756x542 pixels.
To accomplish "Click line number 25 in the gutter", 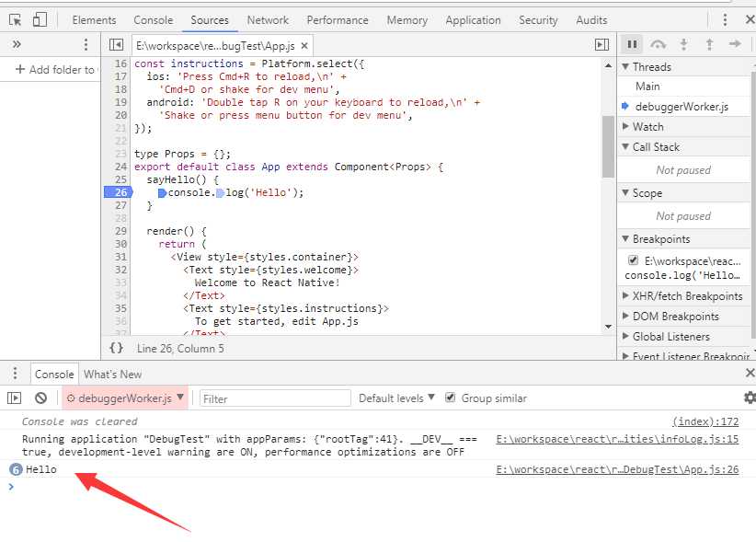I will (120, 179).
